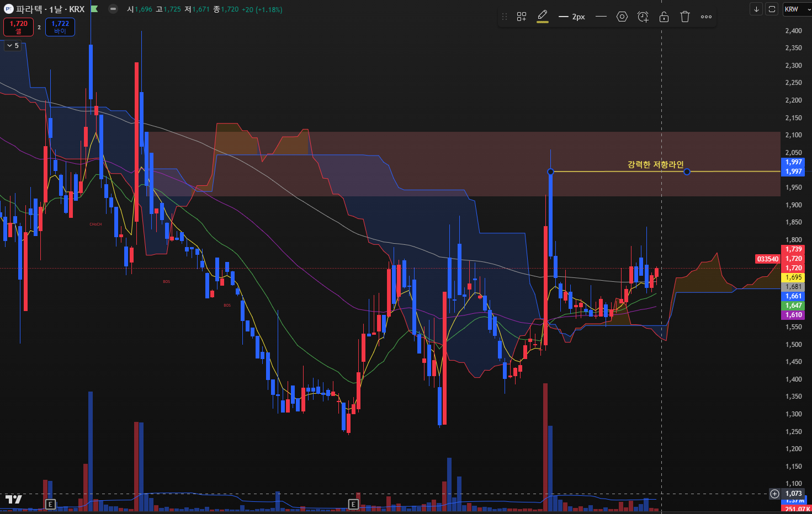Click the fullscreen frame icon
Image resolution: width=812 pixels, height=514 pixels.
coord(772,9)
